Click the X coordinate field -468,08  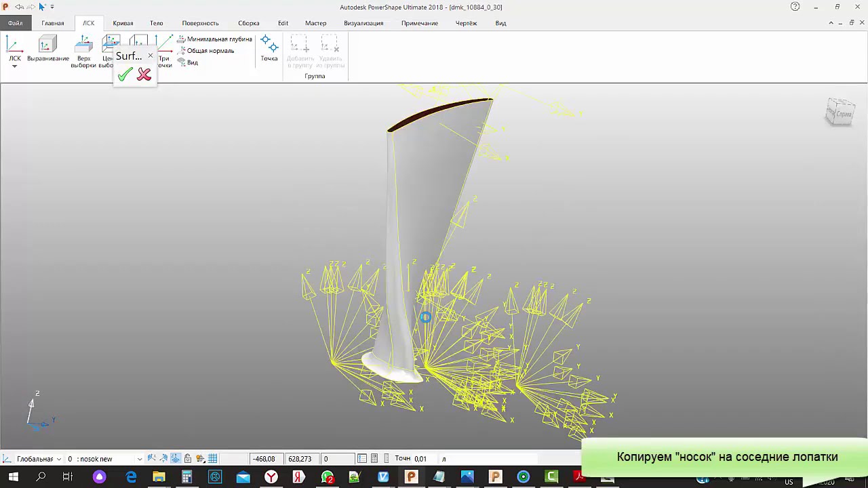click(x=267, y=459)
